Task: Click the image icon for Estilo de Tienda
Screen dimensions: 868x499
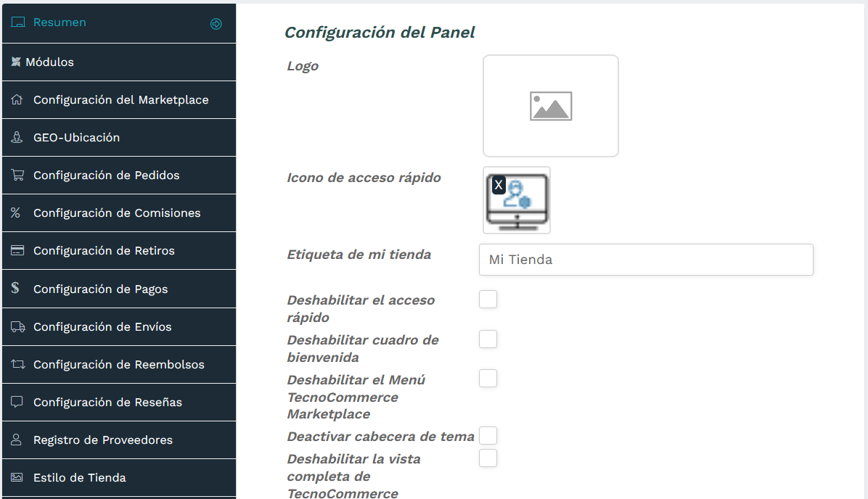Action: click(15, 477)
